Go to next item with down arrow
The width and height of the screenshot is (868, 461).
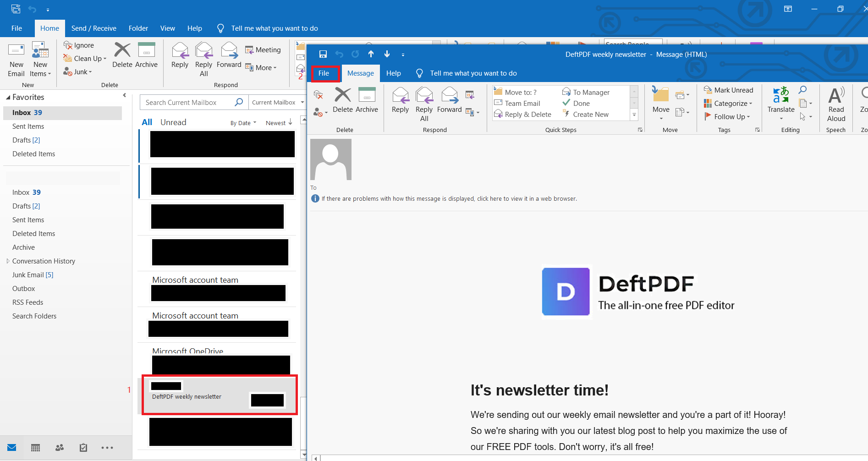click(387, 54)
